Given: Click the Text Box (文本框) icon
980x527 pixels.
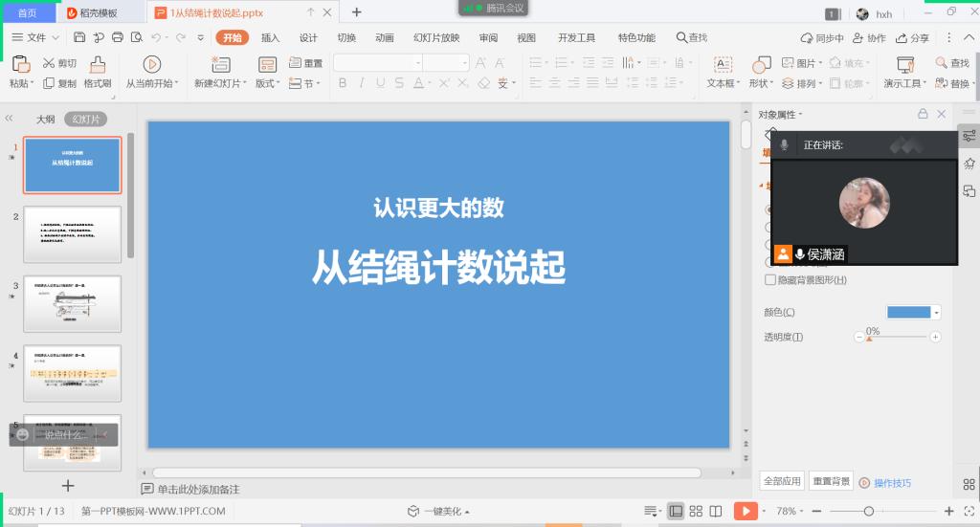Looking at the screenshot, I should pyautogui.click(x=723, y=65).
